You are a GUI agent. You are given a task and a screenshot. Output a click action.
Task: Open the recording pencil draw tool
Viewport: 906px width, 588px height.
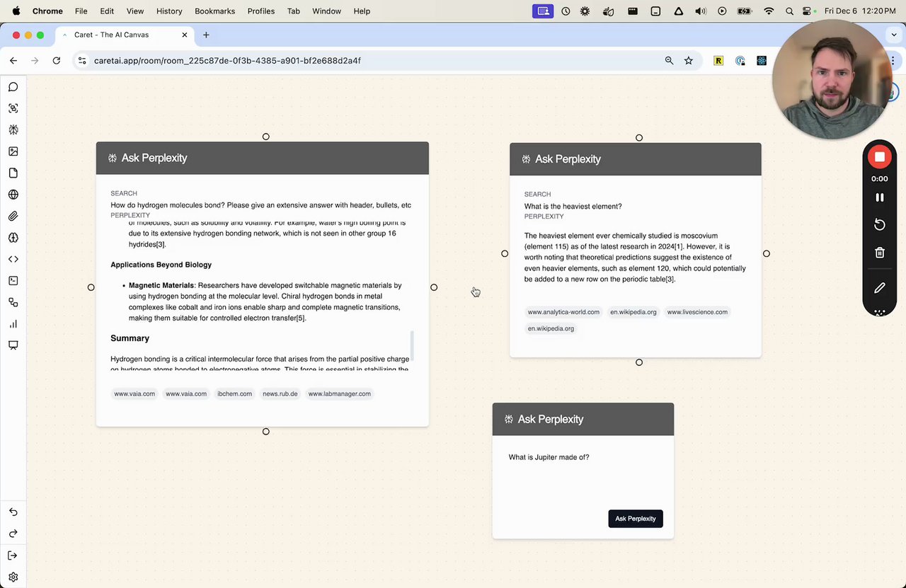[880, 288]
